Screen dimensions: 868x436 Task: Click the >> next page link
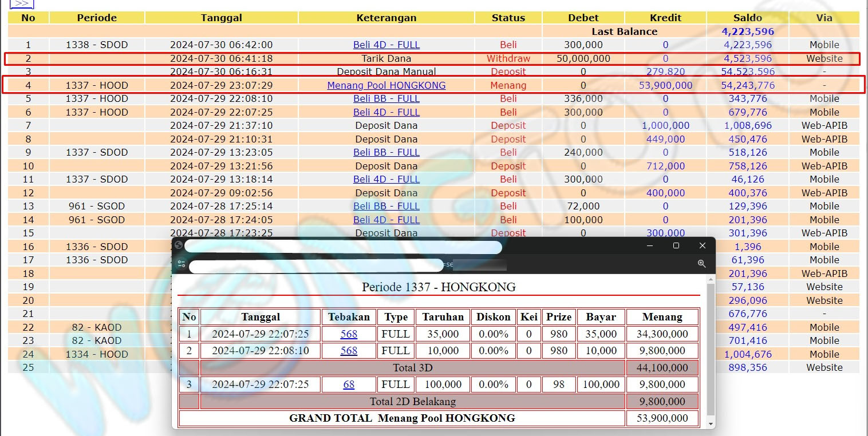click(x=22, y=3)
